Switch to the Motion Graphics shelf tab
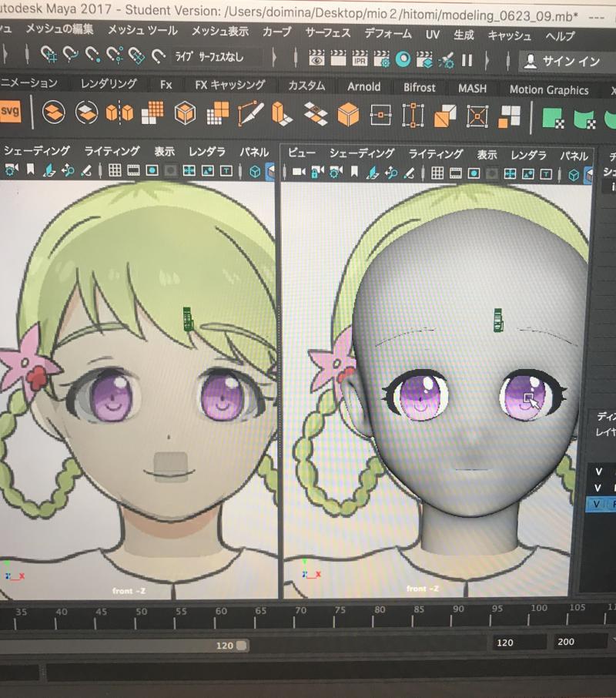This screenshot has width=616, height=698. click(549, 90)
